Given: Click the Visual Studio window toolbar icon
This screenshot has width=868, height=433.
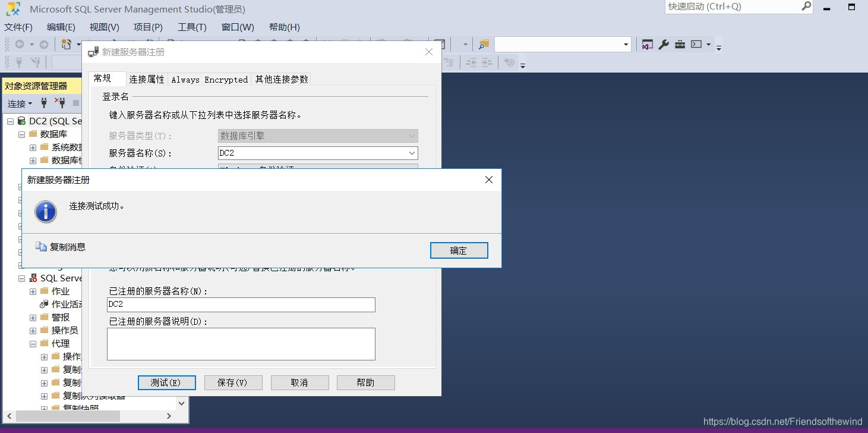Looking at the screenshot, I should tap(648, 45).
